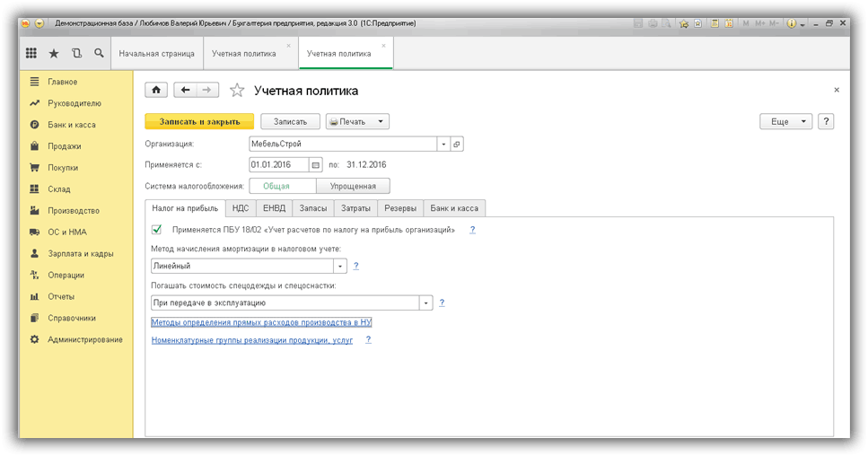Open the search magnifier icon

[99, 53]
